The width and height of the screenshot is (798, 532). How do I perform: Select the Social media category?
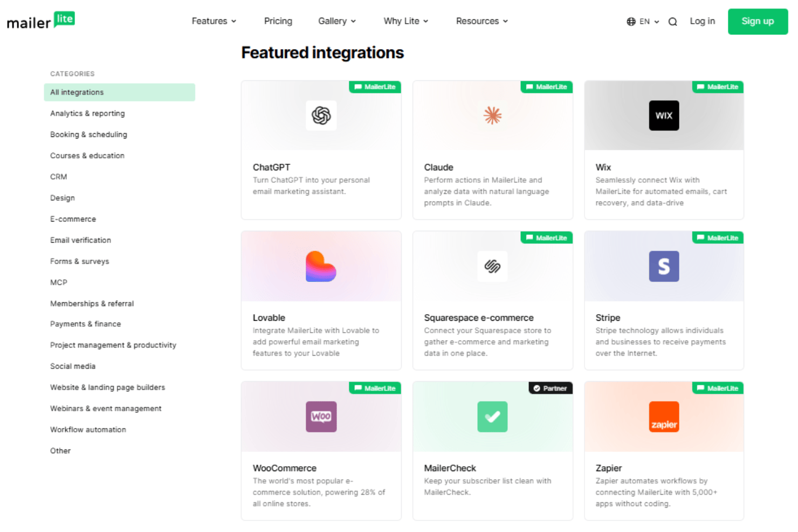tap(73, 366)
